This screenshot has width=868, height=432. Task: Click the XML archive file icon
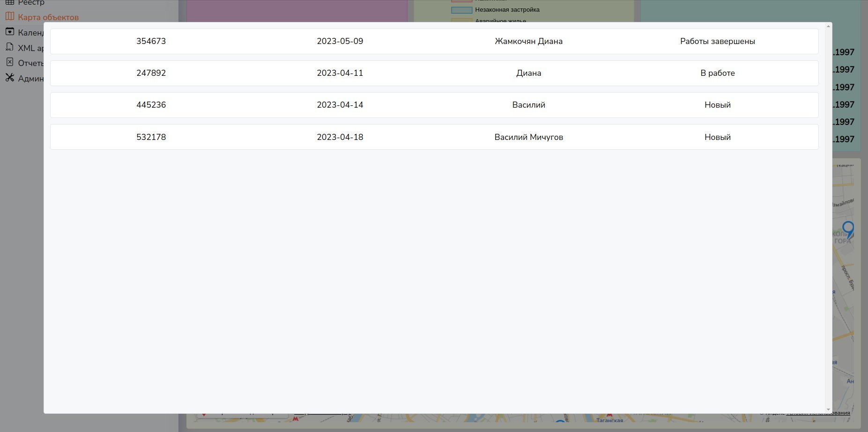pos(10,47)
